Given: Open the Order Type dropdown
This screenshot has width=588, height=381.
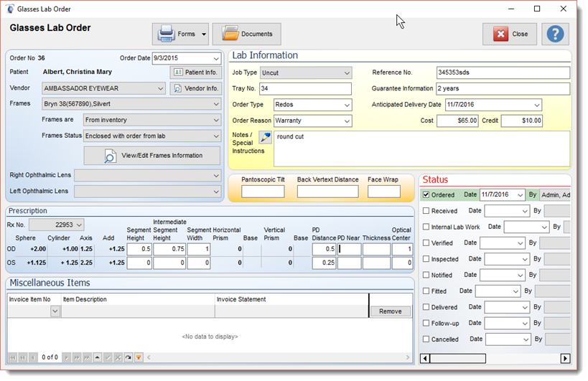Looking at the screenshot, I should (347, 105).
